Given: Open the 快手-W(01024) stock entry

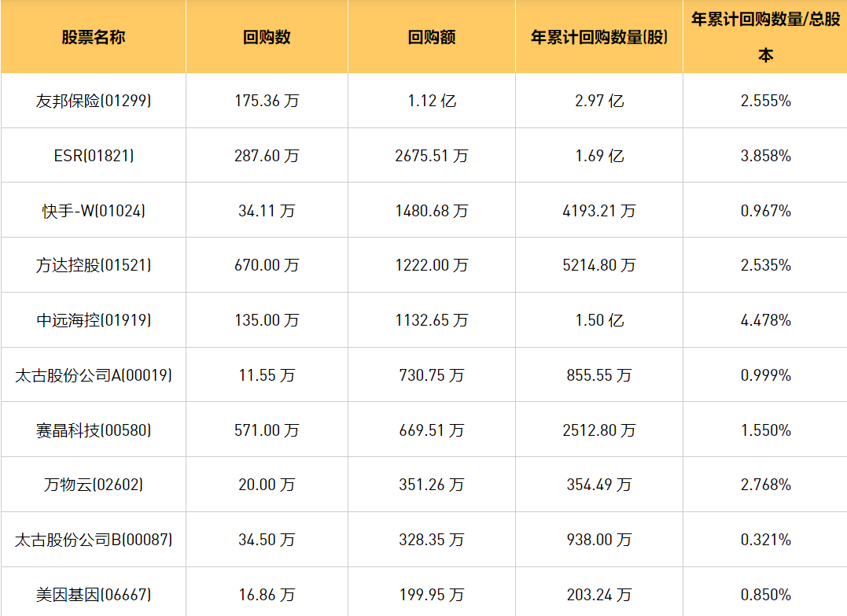Looking at the screenshot, I should (x=93, y=211).
